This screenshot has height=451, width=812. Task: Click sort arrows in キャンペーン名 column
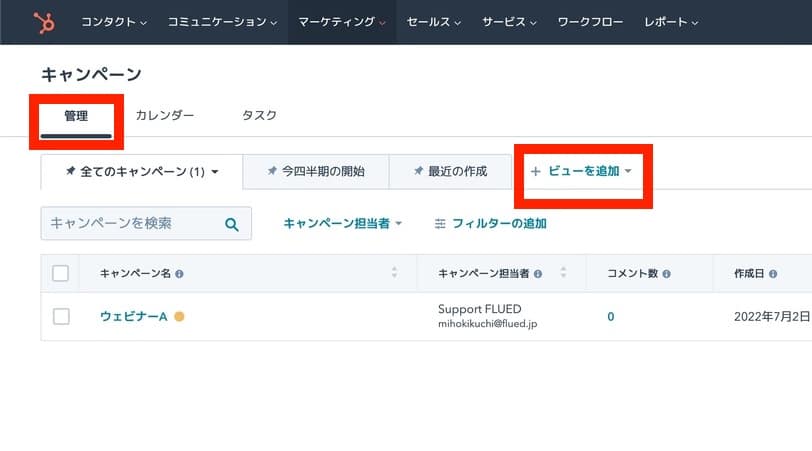tap(395, 272)
